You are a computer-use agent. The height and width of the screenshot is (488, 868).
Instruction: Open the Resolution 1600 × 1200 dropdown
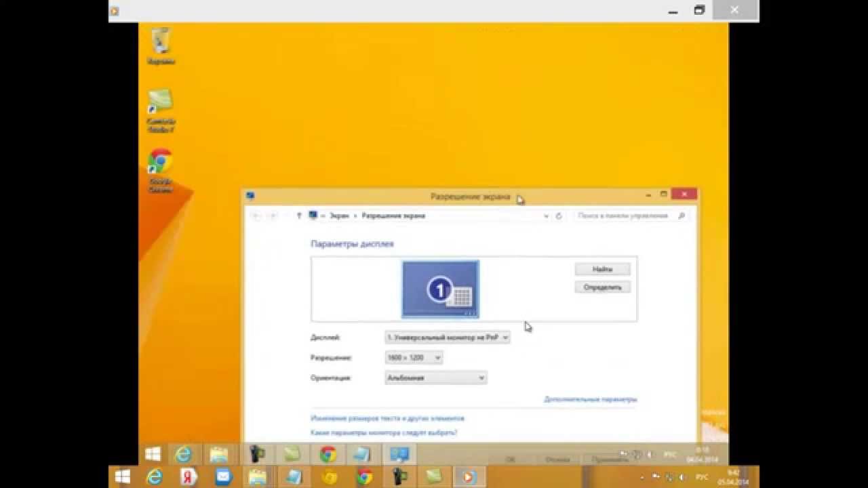pos(414,357)
